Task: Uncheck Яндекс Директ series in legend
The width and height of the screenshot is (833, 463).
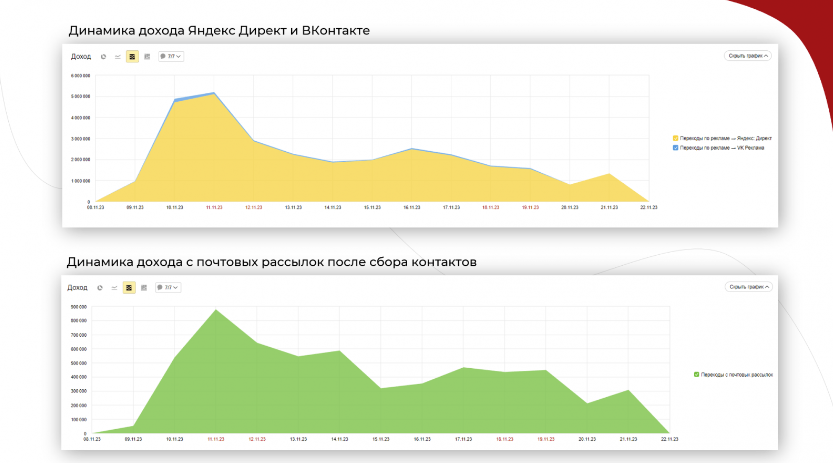Action: point(676,138)
